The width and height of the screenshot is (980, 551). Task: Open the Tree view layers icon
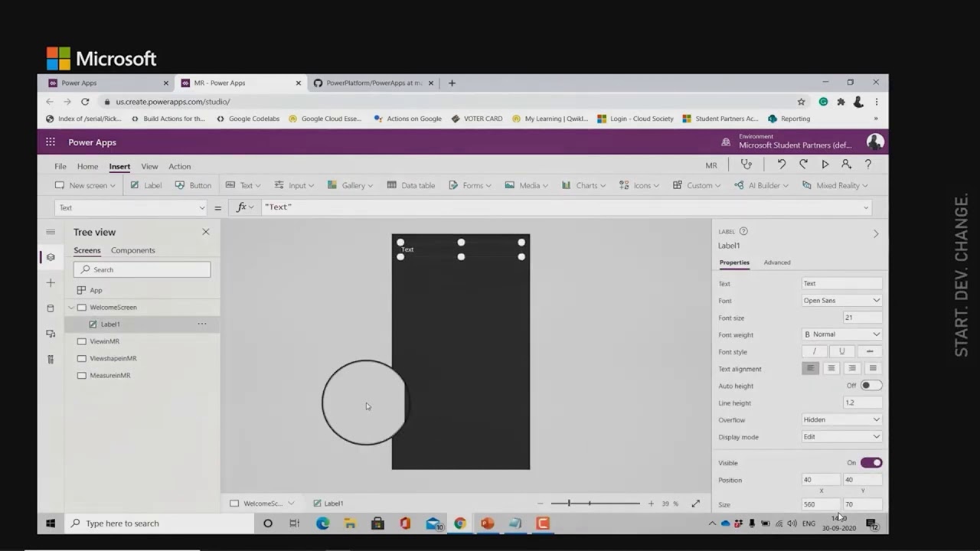point(51,257)
